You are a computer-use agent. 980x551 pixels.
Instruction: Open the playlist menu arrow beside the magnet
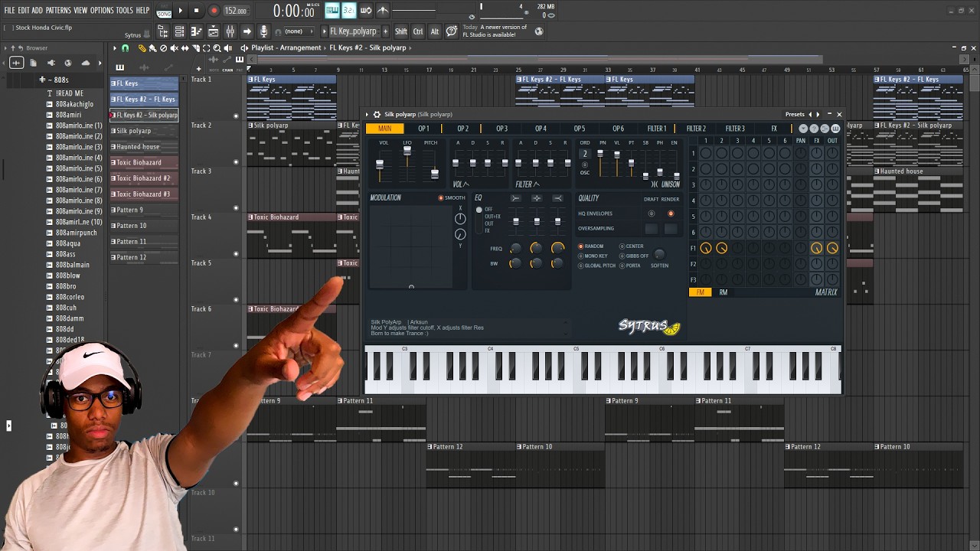point(115,48)
